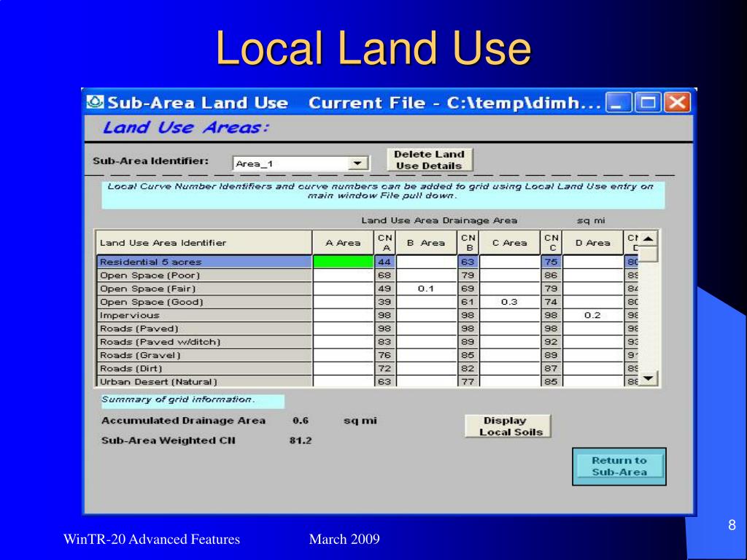Viewport: 747px width, 560px height.
Task: Click the D Area cell for Open Space (Poor)
Action: click(593, 275)
